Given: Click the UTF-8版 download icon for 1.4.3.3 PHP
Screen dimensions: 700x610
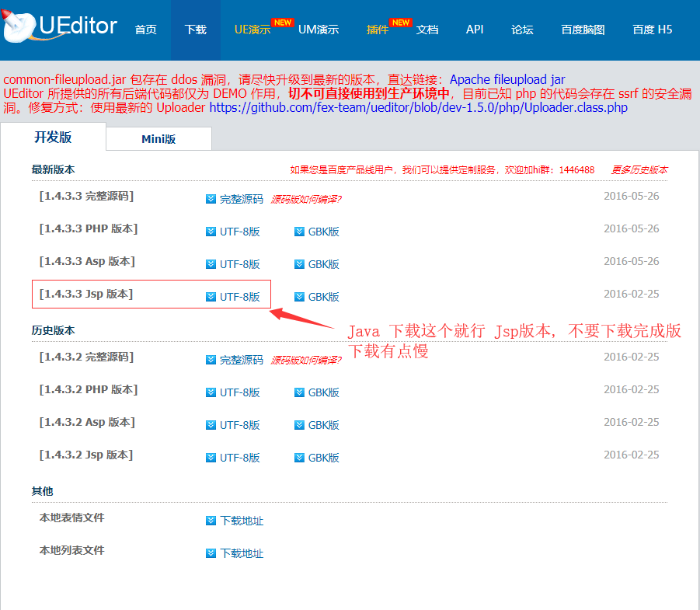Looking at the screenshot, I should click(211, 232).
